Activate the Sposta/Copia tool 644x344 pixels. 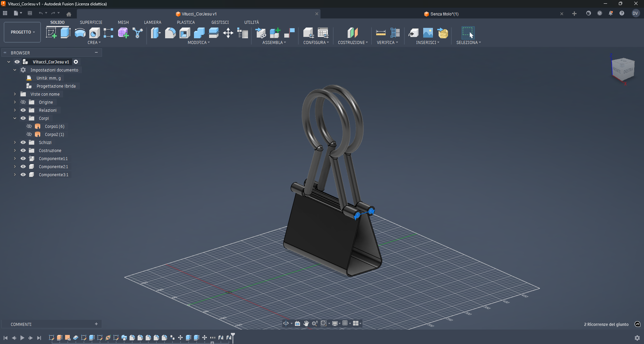tap(228, 33)
